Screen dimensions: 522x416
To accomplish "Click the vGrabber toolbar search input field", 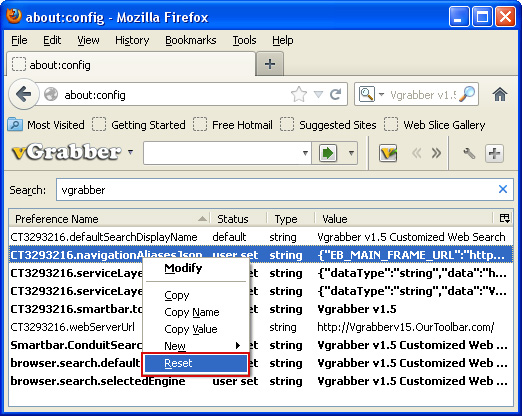I will coord(222,153).
